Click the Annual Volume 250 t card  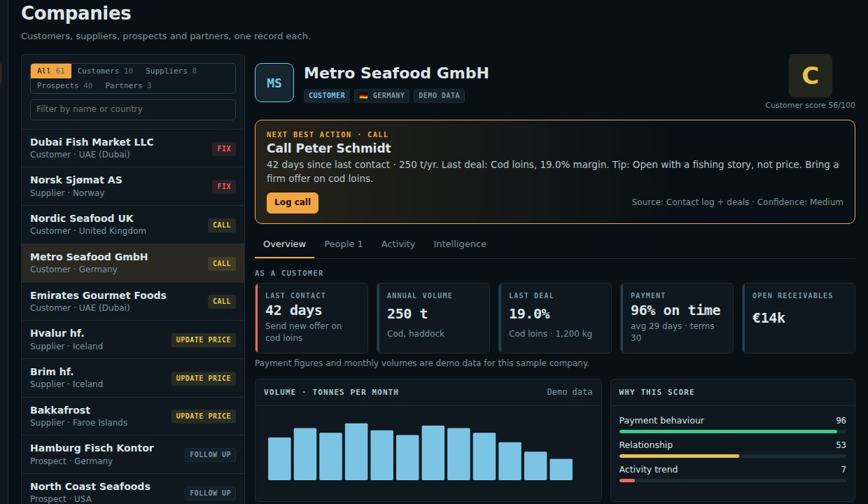(x=433, y=318)
